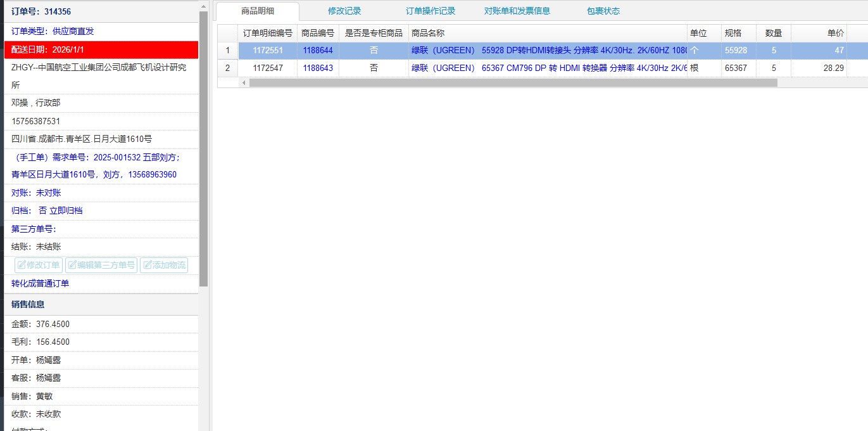Select table row number 2
Viewport: 868px width, 431px height.
tap(228, 68)
